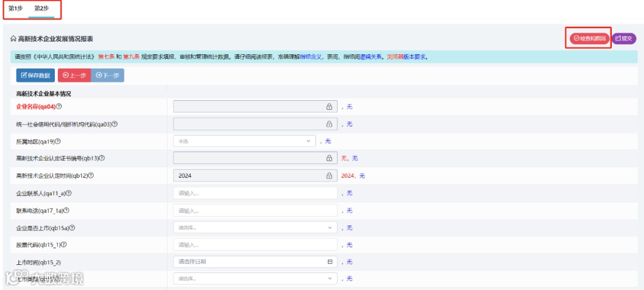This screenshot has width=644, height=290.
Task: Click the locked 认定时间 field showing 2024
Action: coord(255,176)
